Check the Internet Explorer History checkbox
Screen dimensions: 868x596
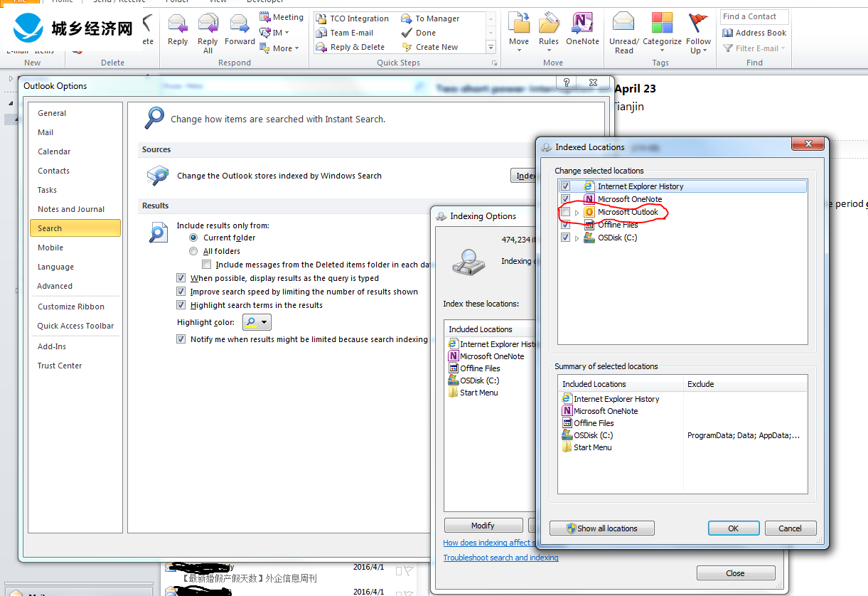pyautogui.click(x=566, y=186)
